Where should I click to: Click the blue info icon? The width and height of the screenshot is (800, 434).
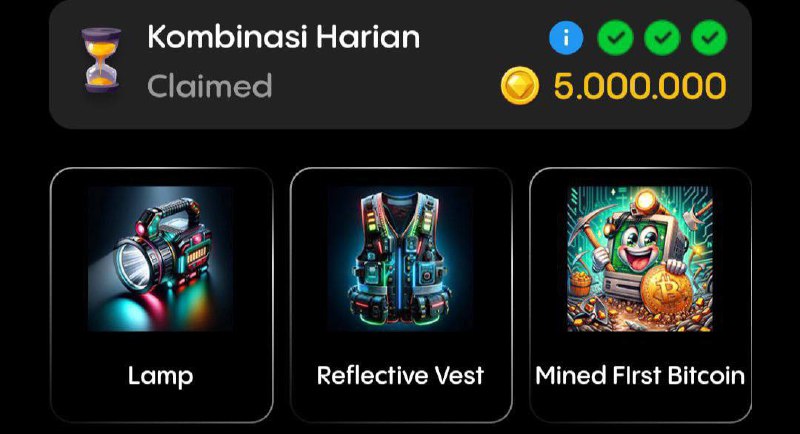click(566, 38)
